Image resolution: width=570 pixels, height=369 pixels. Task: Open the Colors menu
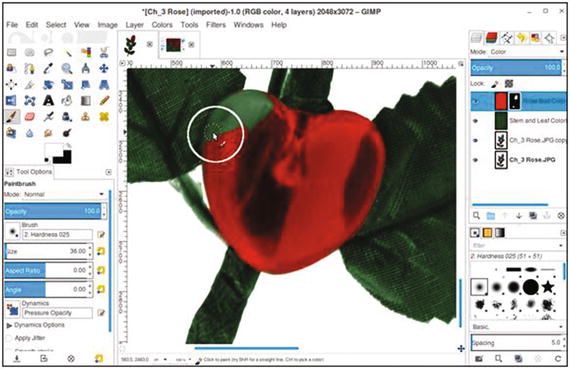(162, 25)
